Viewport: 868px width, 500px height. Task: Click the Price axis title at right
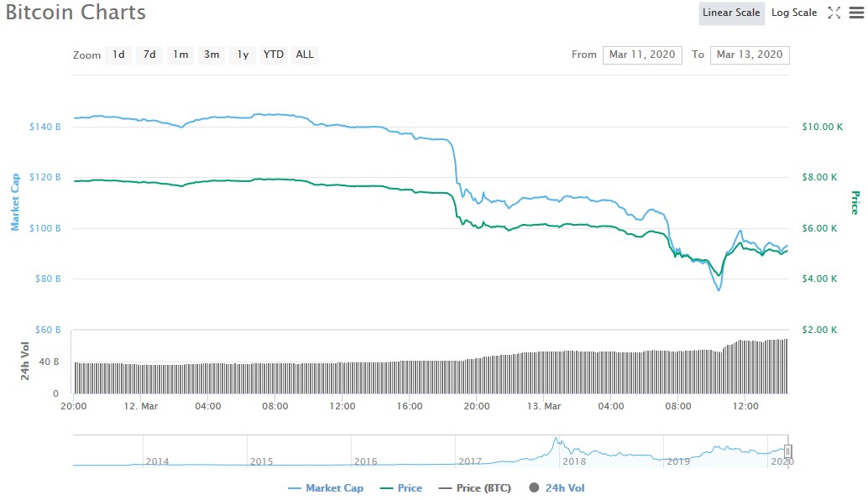coord(855,202)
